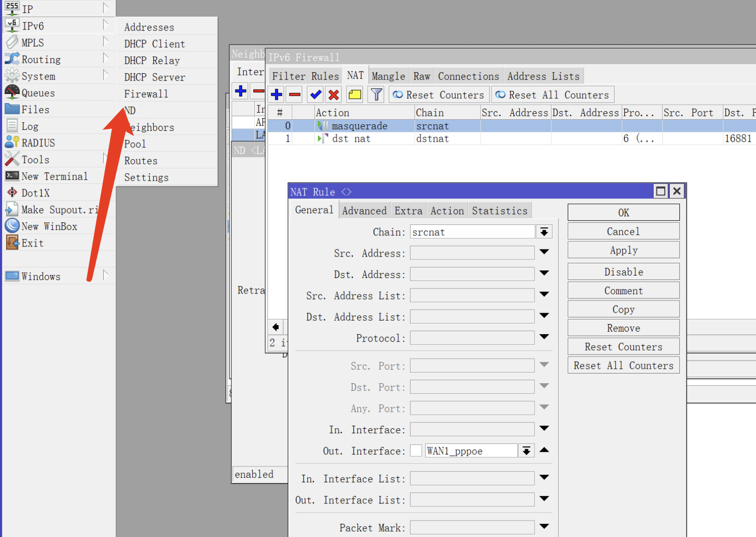Toggle the Out. Interface invert checkbox
Viewport: 756px width, 537px height.
pyautogui.click(x=416, y=451)
